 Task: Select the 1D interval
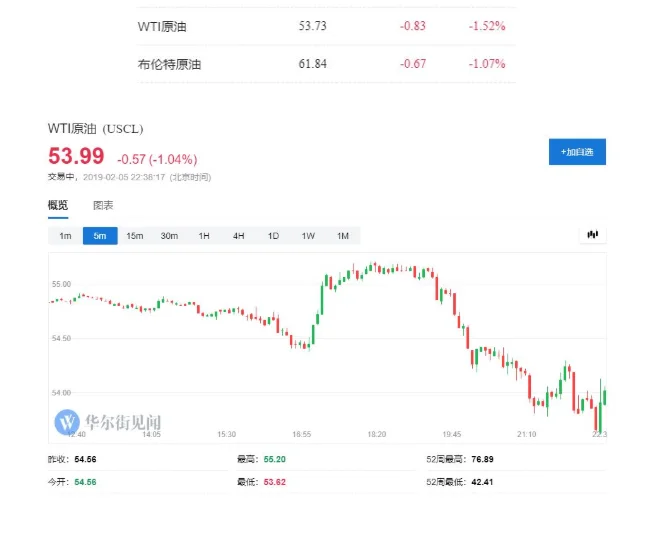click(x=273, y=236)
